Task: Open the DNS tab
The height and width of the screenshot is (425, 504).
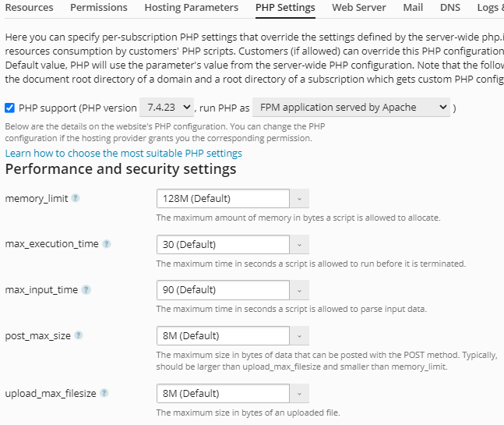Action: 449,8
